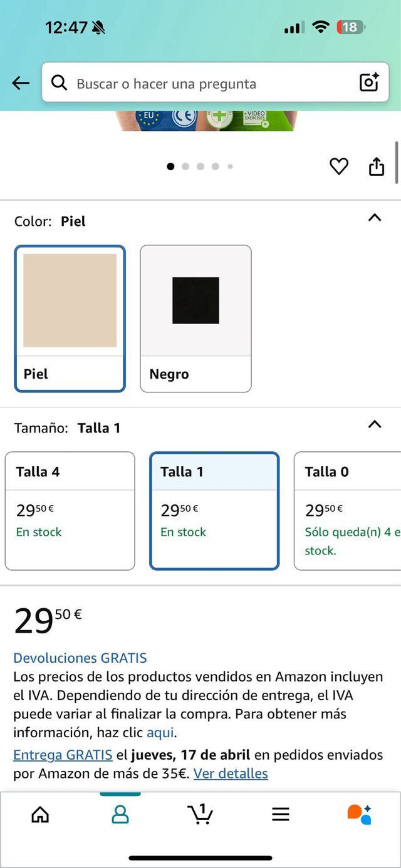This screenshot has width=401, height=868.
Task: Open the account profile tab
Action: [x=120, y=814]
